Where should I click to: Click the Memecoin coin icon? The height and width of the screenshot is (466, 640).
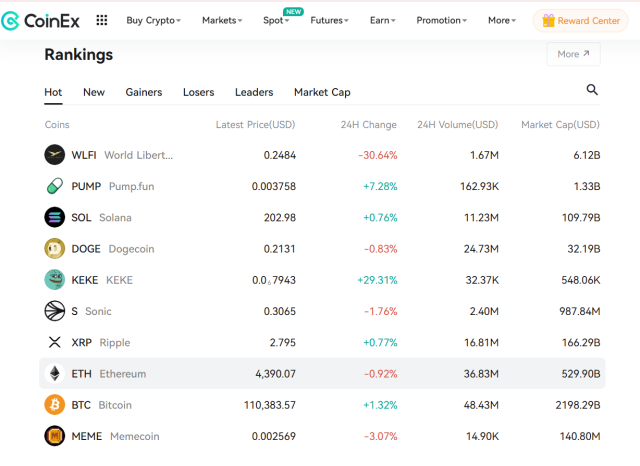[55, 436]
